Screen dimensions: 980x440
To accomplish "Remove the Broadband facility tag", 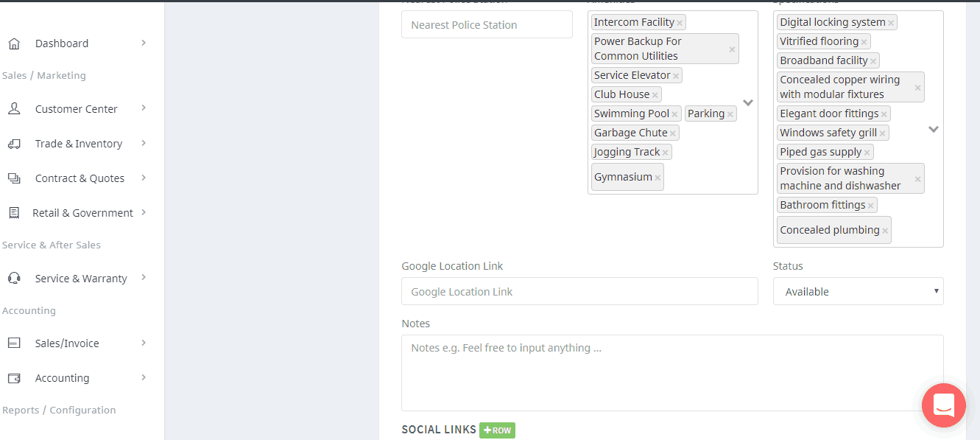I will click(x=873, y=61).
